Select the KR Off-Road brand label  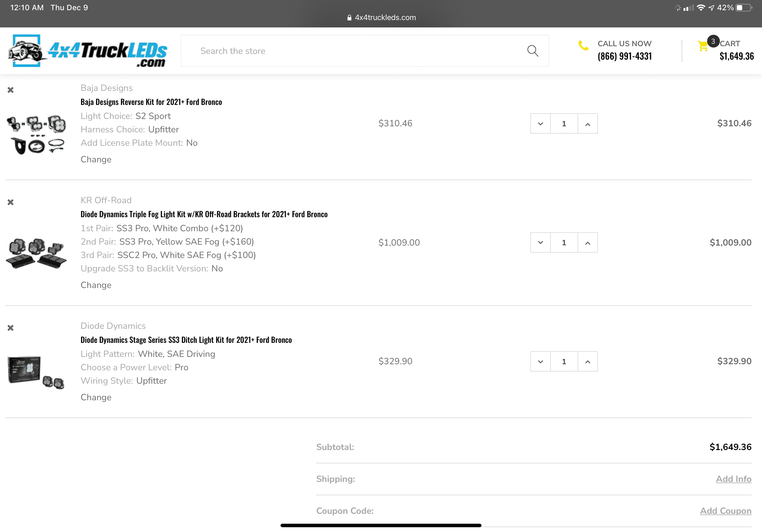[106, 200]
